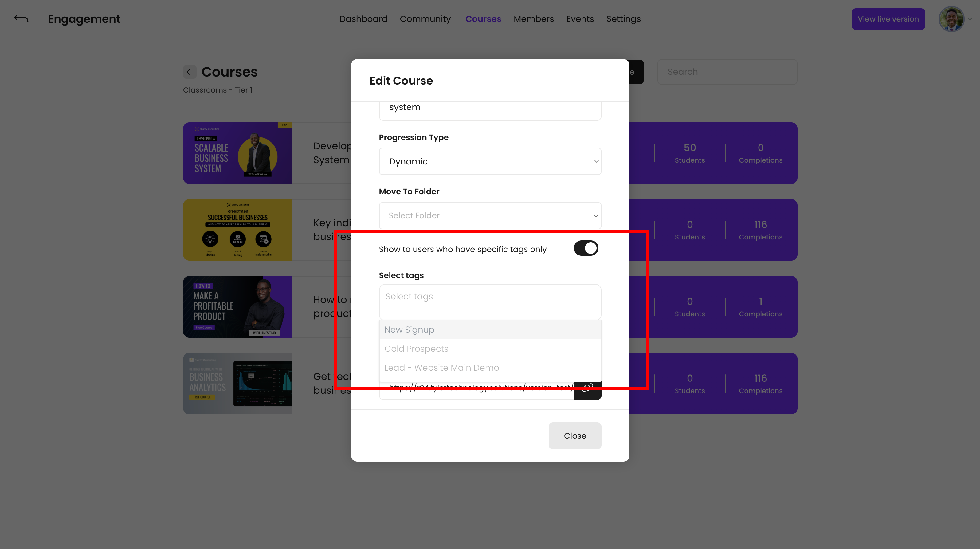
Task: Navigate to the Members tab
Action: click(x=533, y=19)
